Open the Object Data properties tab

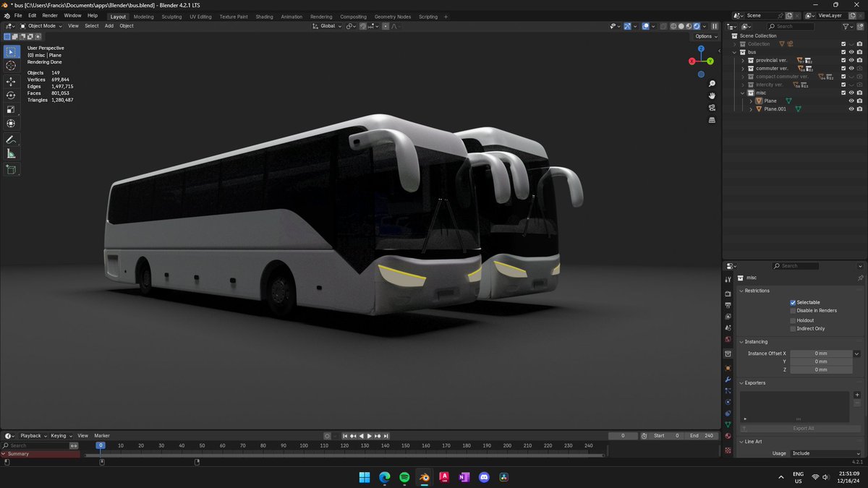tap(728, 424)
